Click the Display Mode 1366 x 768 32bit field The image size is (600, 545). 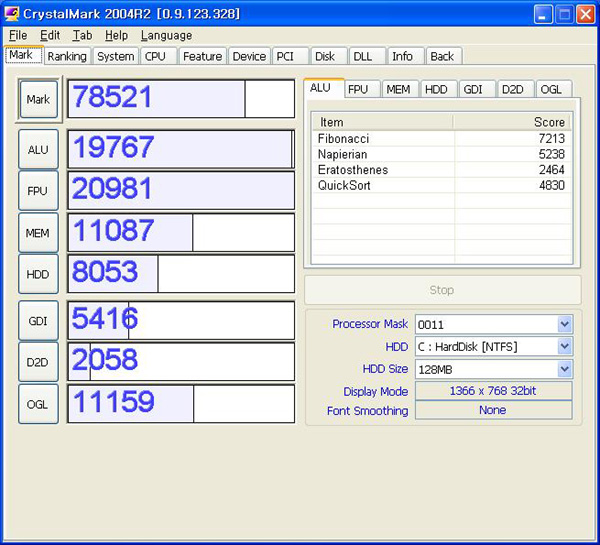click(x=494, y=391)
